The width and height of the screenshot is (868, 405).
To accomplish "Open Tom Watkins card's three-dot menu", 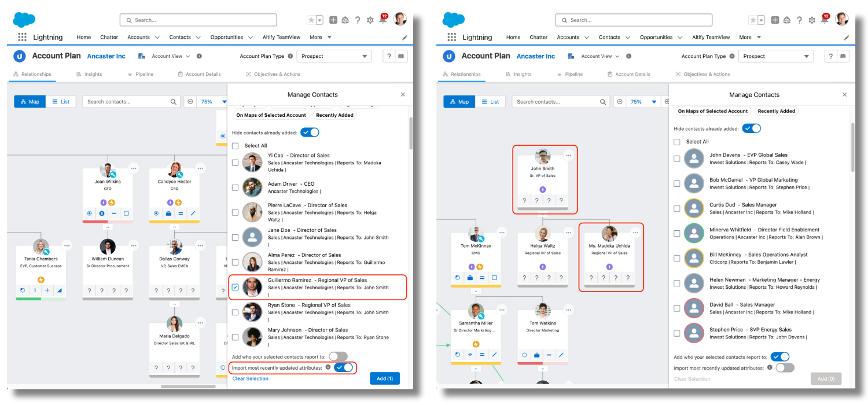I will click(x=569, y=310).
